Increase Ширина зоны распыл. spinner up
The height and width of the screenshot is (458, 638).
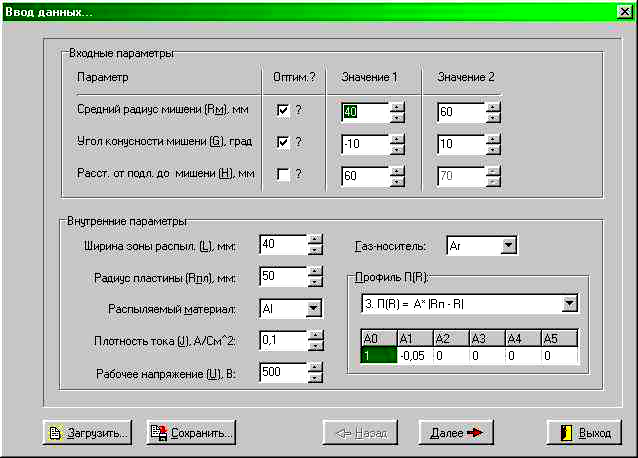tap(315, 240)
